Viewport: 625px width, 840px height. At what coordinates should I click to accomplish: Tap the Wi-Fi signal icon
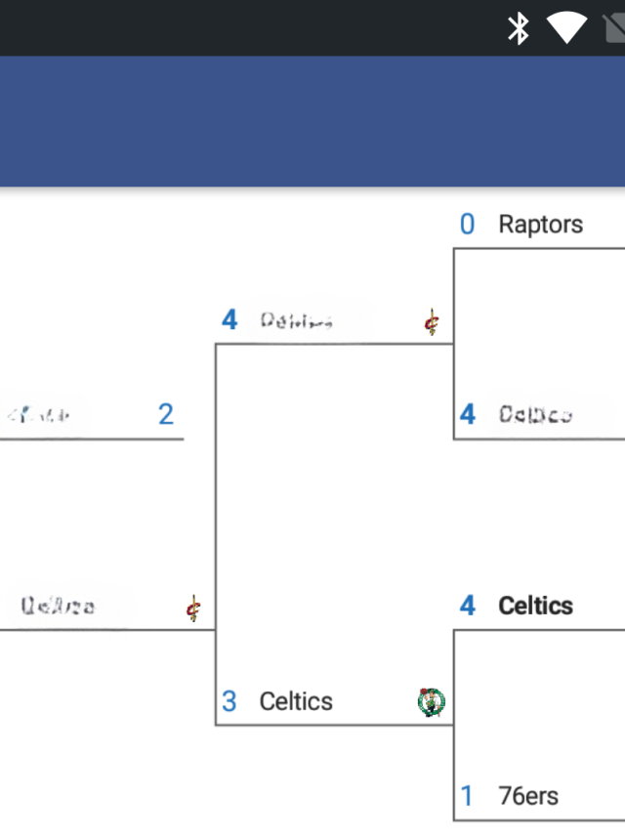566,28
